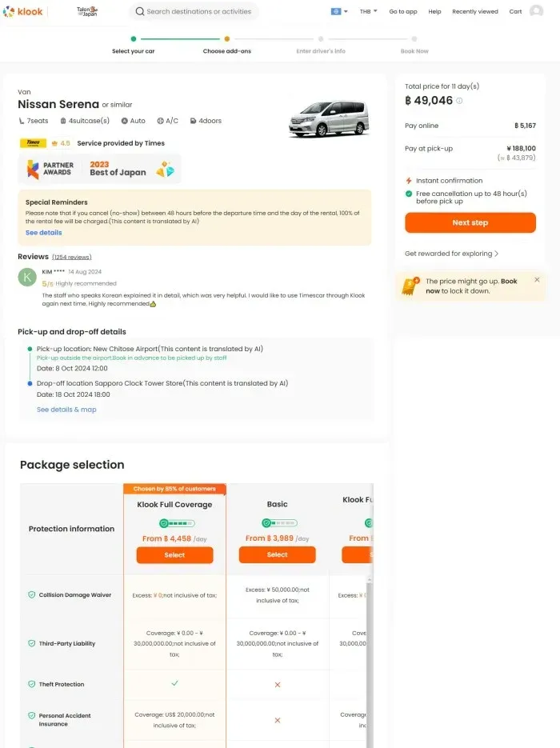
Task: Click the Partner Awards 2023 badge
Action: point(100,169)
